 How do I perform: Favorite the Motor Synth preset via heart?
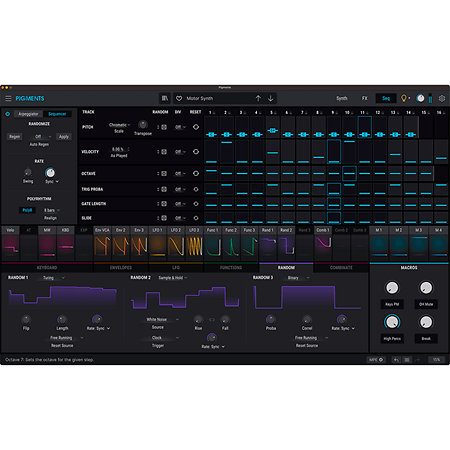click(x=179, y=98)
